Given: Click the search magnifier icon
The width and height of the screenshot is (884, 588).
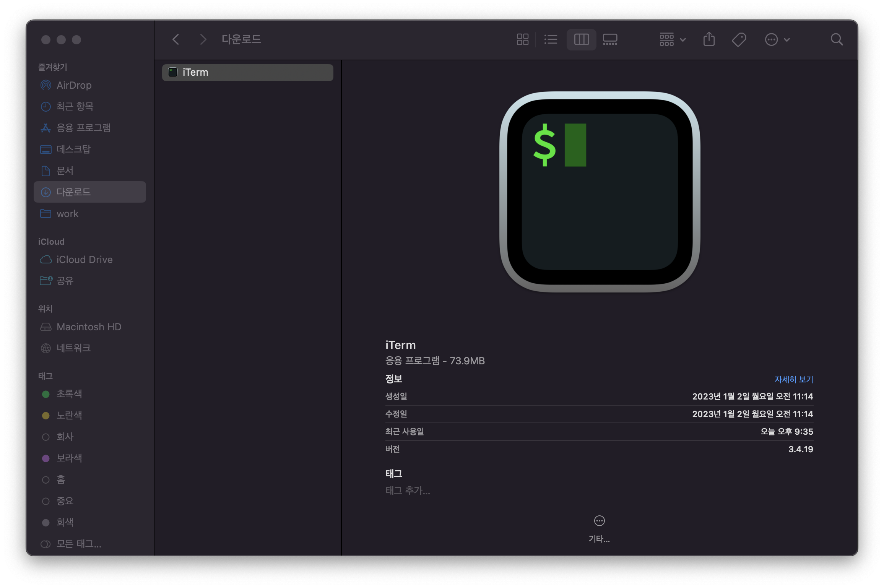Looking at the screenshot, I should click(x=837, y=39).
